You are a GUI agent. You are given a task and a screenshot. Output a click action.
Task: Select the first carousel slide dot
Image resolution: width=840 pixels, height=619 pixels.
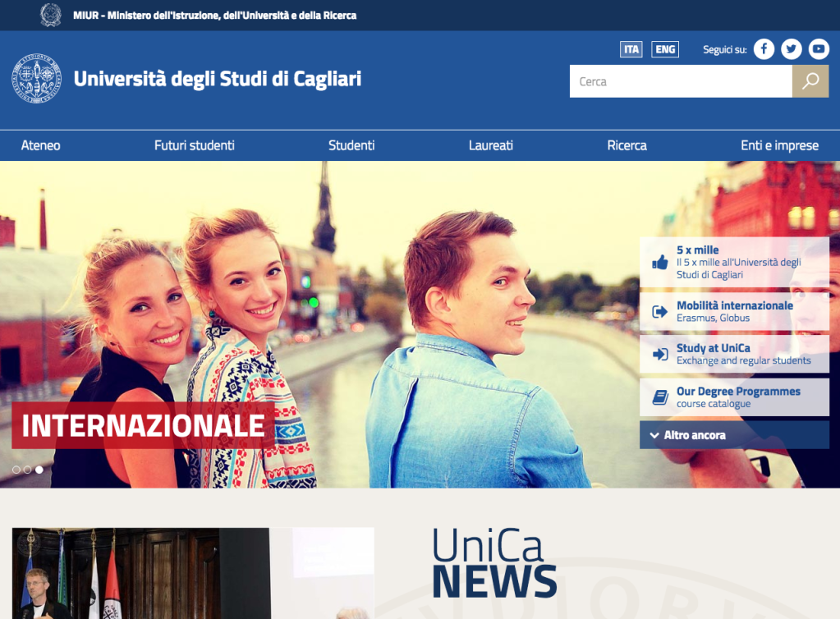point(16,470)
